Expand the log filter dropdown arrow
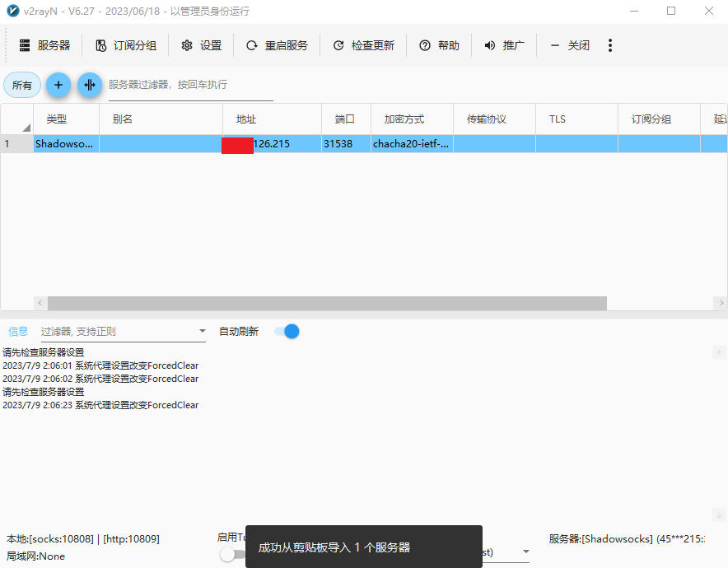This screenshot has height=568, width=728. (x=202, y=331)
